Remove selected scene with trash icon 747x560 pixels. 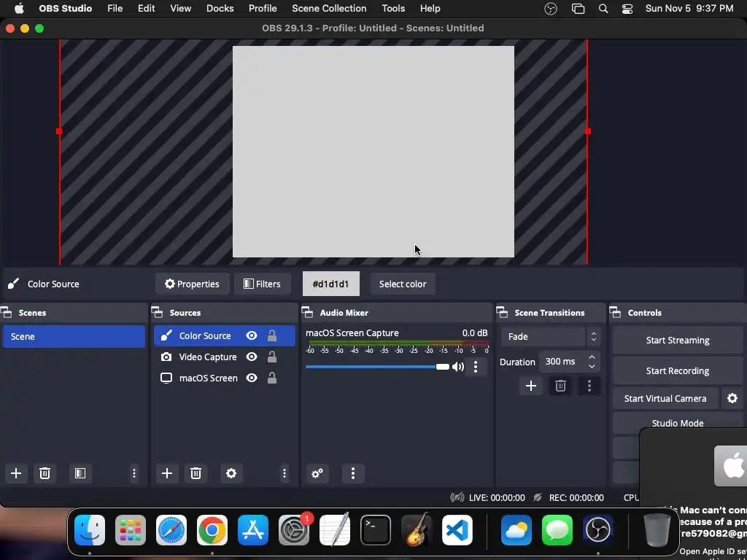(x=44, y=473)
